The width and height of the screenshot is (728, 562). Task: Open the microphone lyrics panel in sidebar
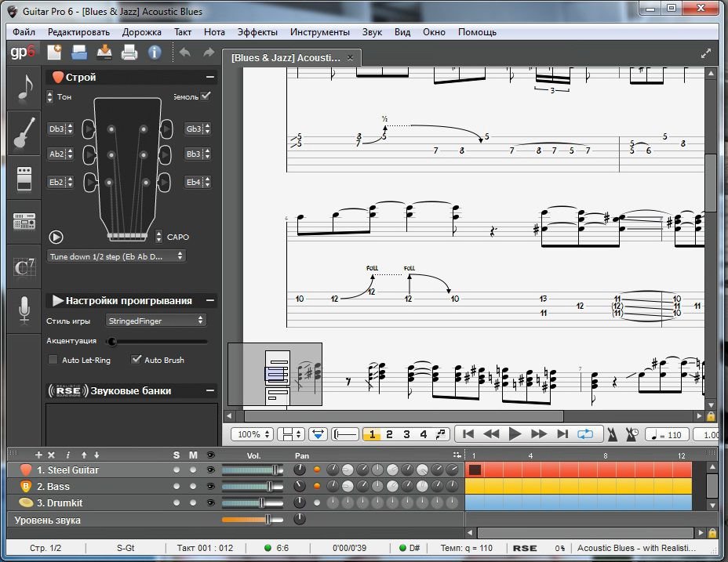(x=24, y=310)
